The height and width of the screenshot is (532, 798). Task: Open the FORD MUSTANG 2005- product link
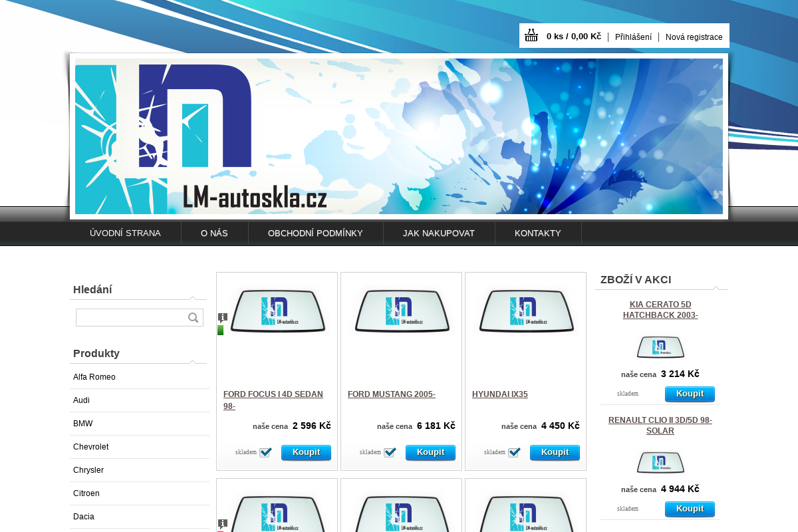click(391, 394)
